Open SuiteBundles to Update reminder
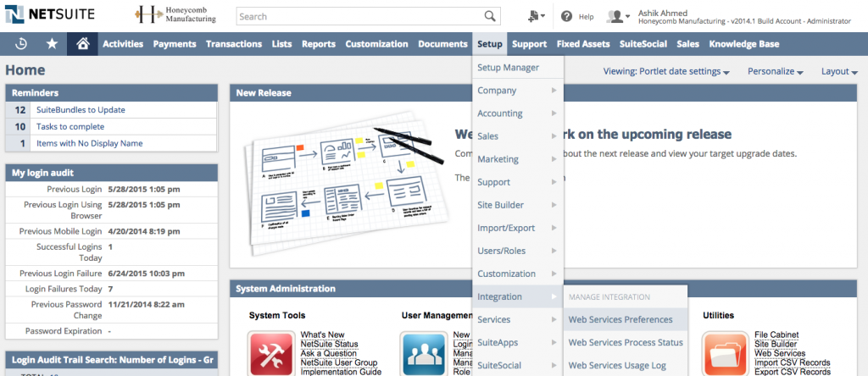The height and width of the screenshot is (376, 868). (81, 110)
